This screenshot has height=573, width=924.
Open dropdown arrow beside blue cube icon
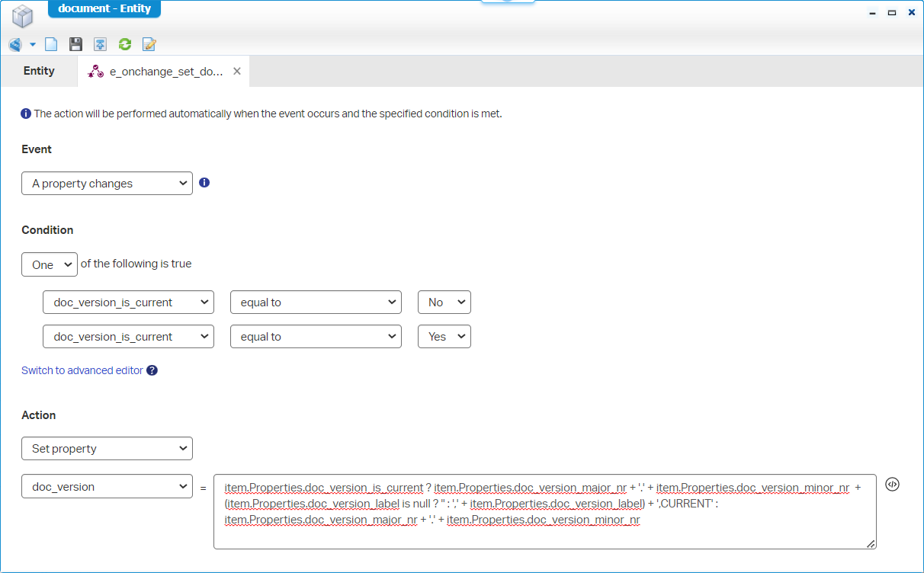point(33,44)
